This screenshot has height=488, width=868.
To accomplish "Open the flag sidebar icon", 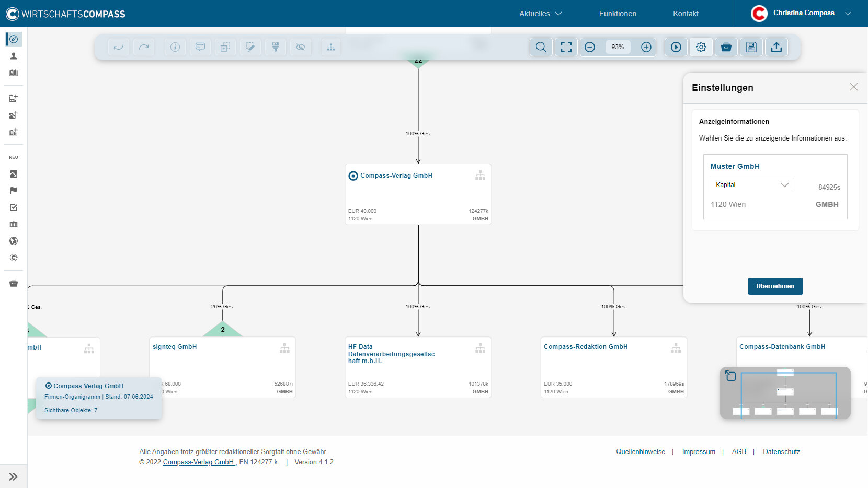I will click(14, 191).
